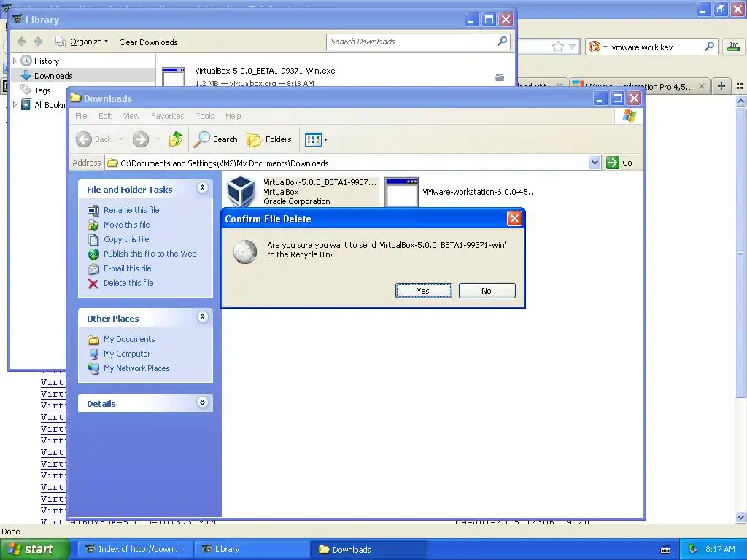Click the Go button beside address bar
The image size is (747, 560).
coord(619,163)
